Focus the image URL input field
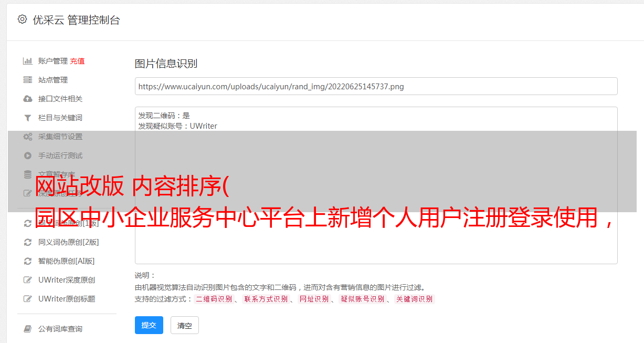644x343 pixels. (x=376, y=86)
